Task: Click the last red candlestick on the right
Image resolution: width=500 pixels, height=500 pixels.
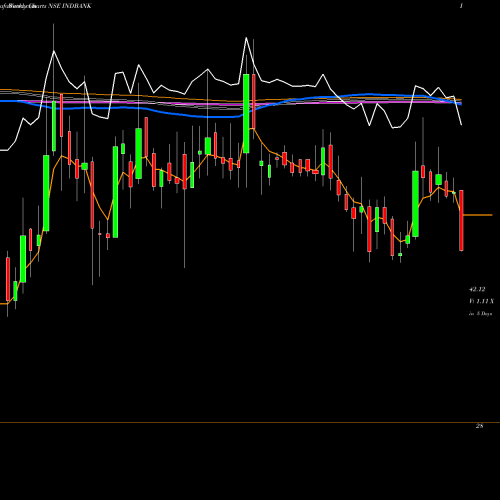Action: 461,220
